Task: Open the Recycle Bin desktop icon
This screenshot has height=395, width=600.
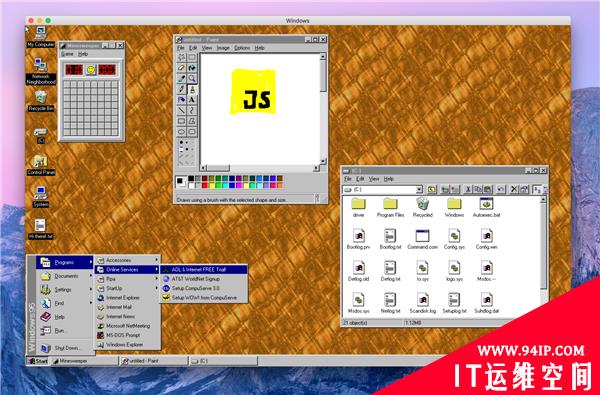Action: tap(41, 101)
